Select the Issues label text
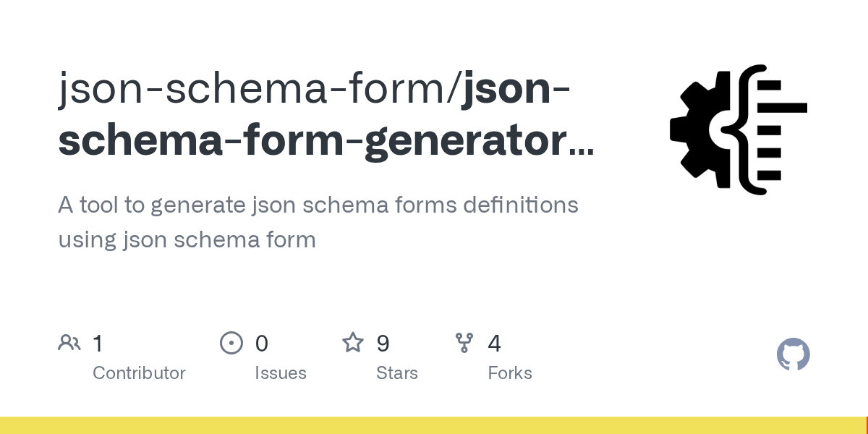 click(281, 373)
